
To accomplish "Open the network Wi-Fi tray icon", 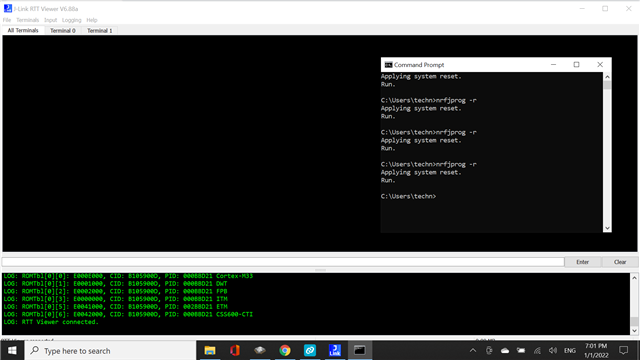I will click(537, 351).
